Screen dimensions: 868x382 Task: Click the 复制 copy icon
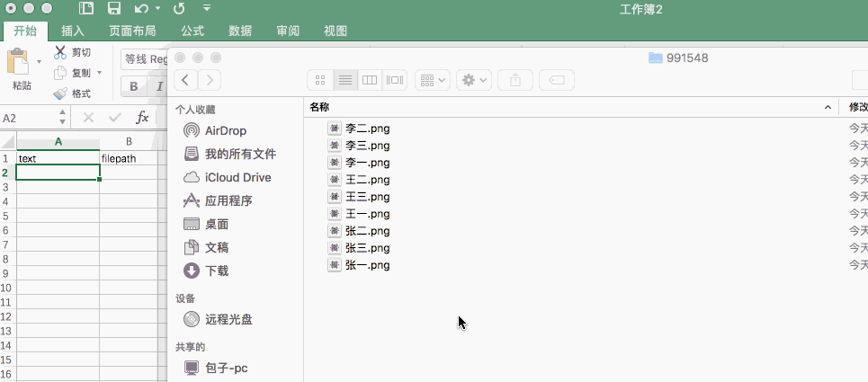coord(60,73)
